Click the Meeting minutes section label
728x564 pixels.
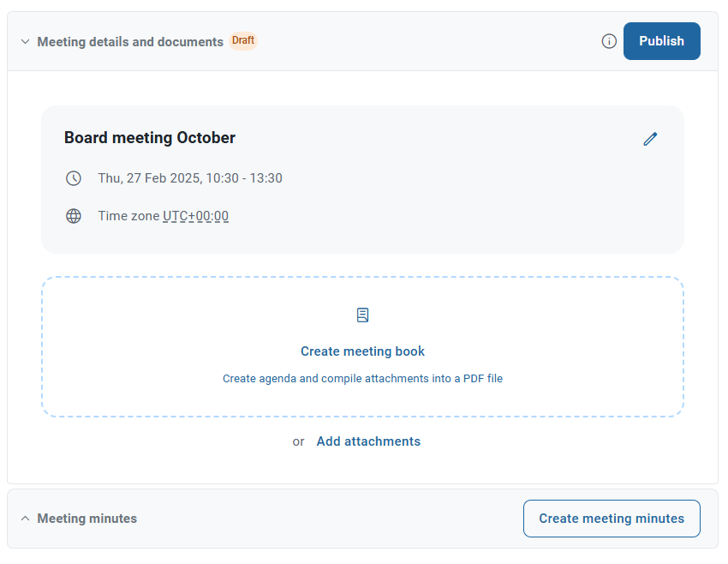click(x=87, y=519)
